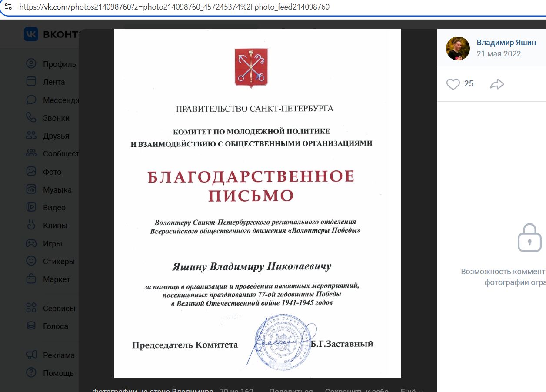Screen dimensions: 546x392
Task: Click the Звонки phone icon
Action: tap(31, 118)
